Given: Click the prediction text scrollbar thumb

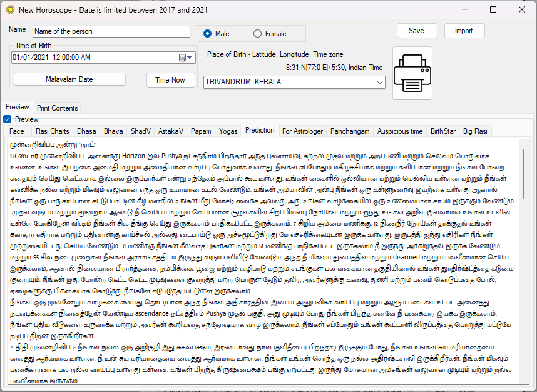Looking at the screenshot, I should [x=524, y=174].
